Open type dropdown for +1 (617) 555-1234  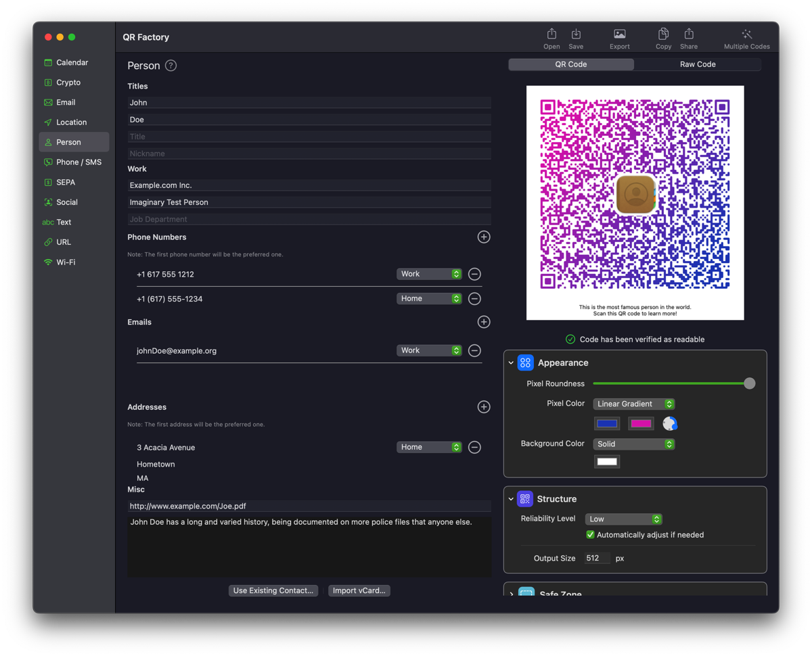click(429, 298)
